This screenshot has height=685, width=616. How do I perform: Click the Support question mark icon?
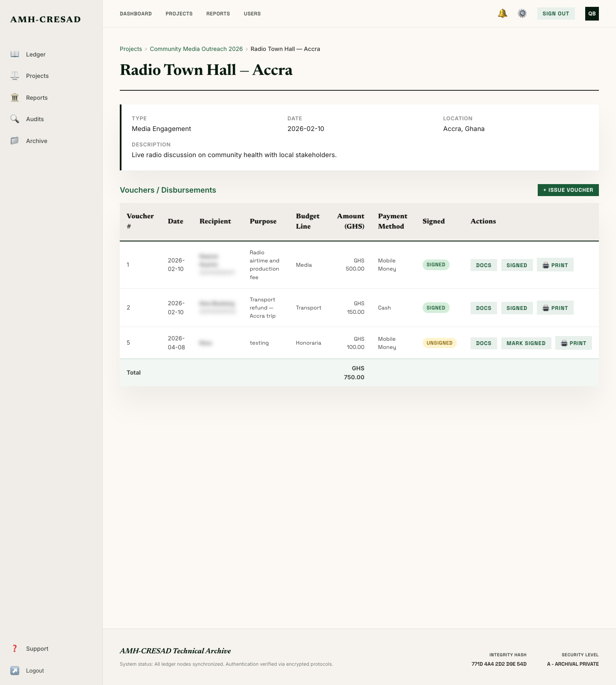(x=15, y=649)
